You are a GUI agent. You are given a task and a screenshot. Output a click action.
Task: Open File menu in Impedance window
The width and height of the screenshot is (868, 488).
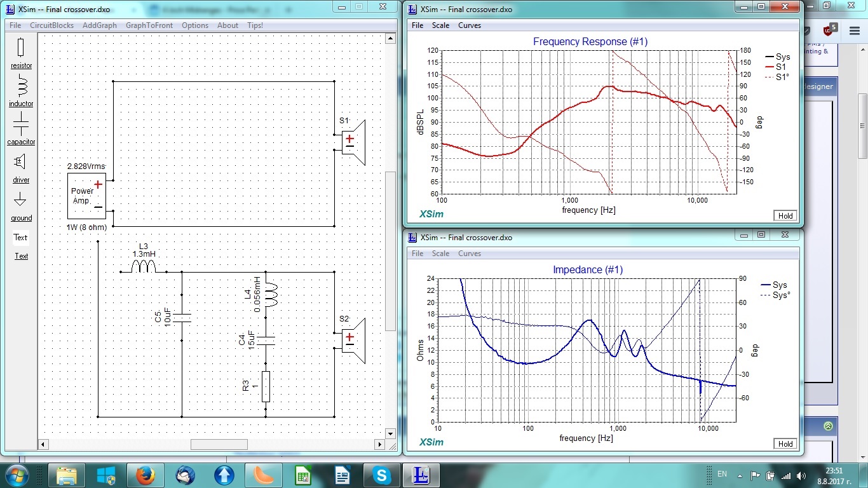click(417, 254)
